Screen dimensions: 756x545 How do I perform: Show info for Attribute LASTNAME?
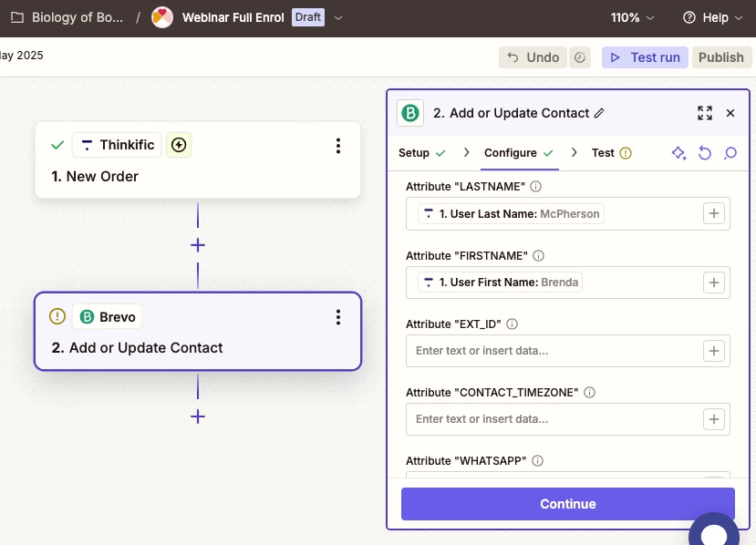click(x=535, y=187)
